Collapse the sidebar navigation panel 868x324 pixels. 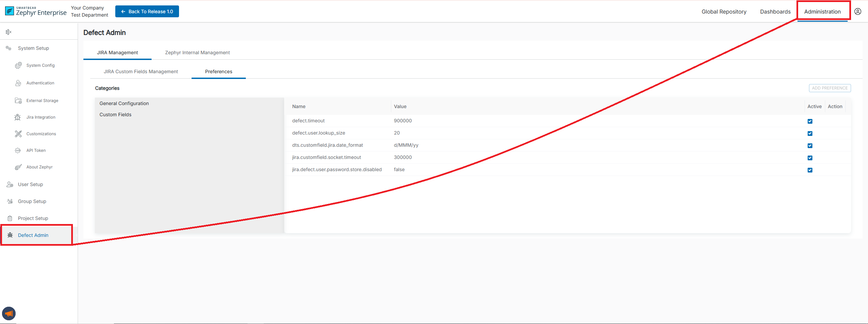[x=8, y=32]
